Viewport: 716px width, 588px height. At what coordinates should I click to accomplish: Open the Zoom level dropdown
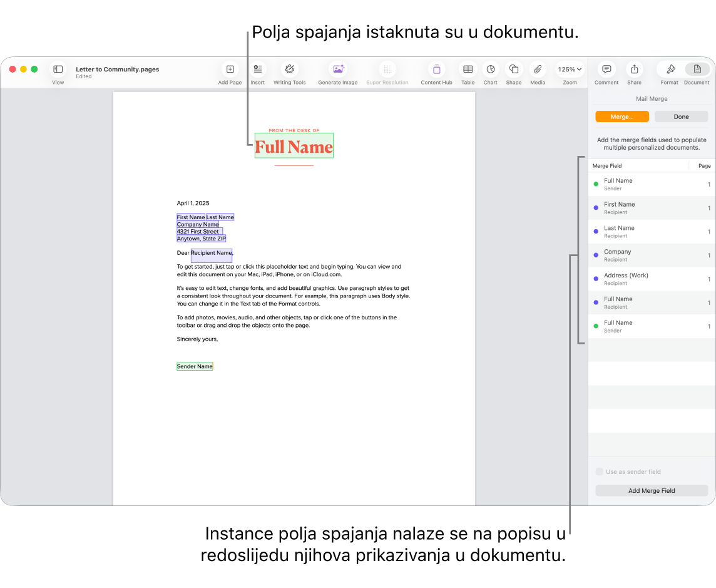pyautogui.click(x=569, y=70)
